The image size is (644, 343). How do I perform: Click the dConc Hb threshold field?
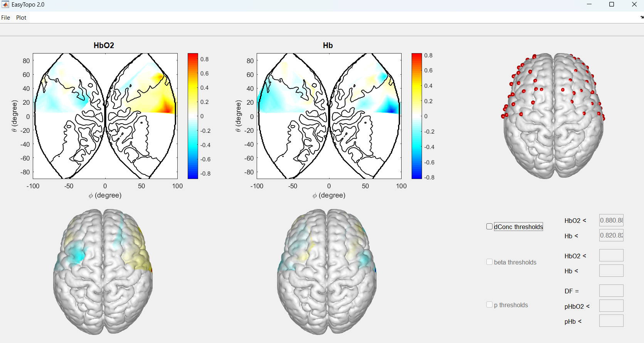611,236
